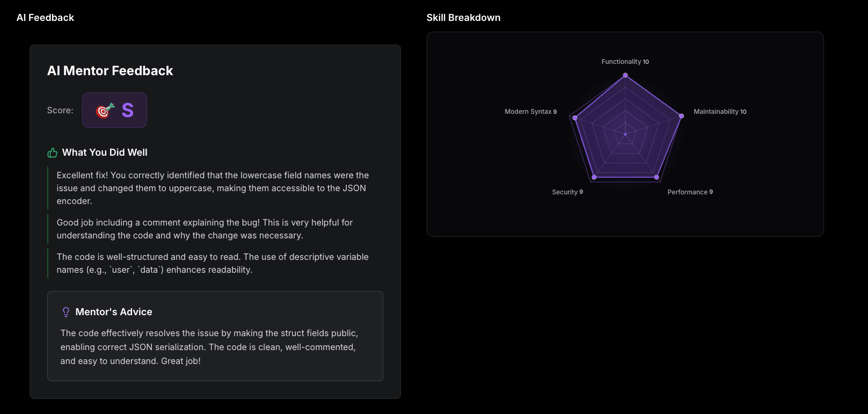Select the Modern Syntax data point on radar chart

coord(575,118)
